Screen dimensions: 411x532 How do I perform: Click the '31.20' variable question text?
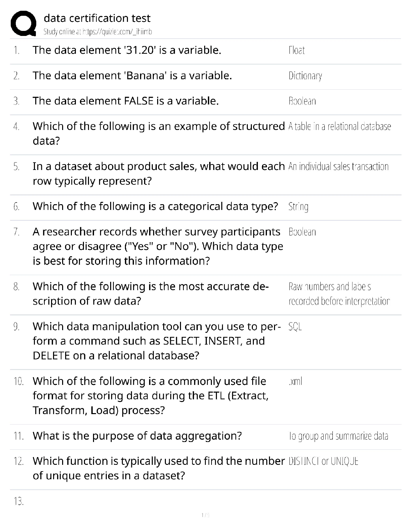coord(127,50)
